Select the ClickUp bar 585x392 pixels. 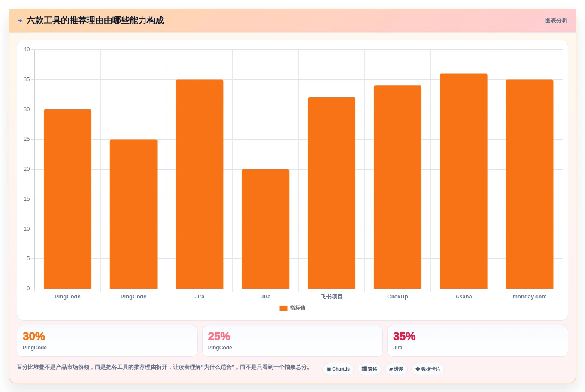397,187
